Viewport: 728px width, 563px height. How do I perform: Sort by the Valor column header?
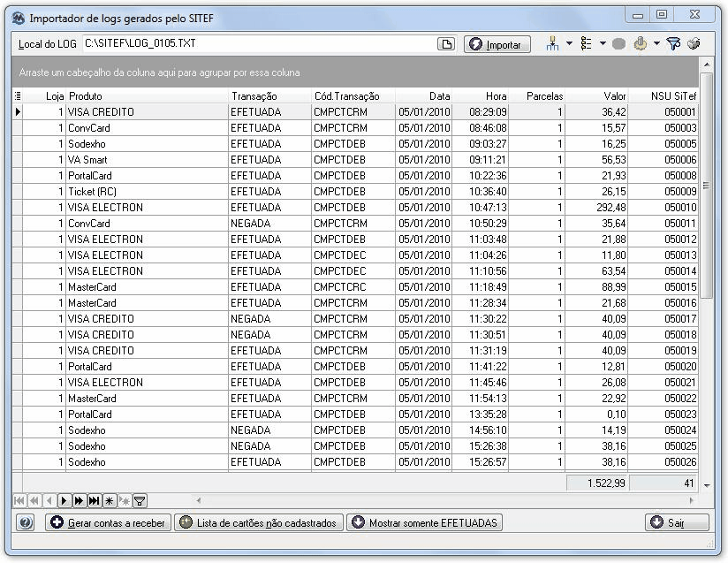pyautogui.click(x=596, y=96)
